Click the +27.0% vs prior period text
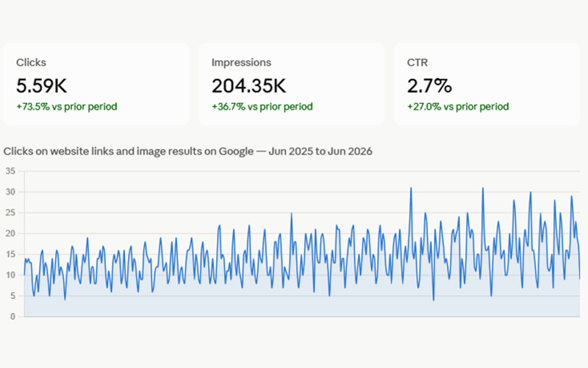Image resolution: width=588 pixels, height=368 pixels. pyautogui.click(x=458, y=107)
